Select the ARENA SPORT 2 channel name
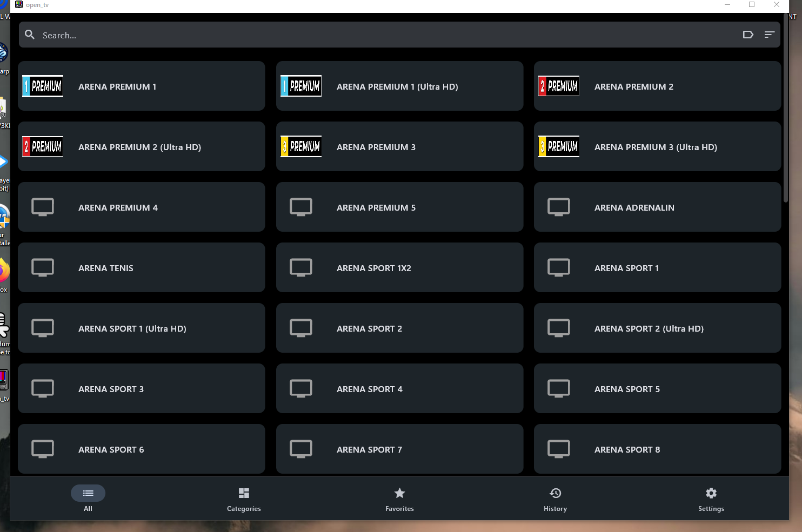The width and height of the screenshot is (802, 532). click(x=369, y=328)
